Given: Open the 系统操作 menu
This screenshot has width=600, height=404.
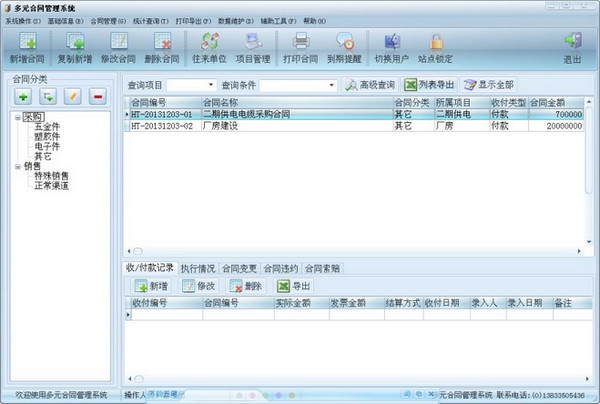Looking at the screenshot, I should [x=23, y=21].
